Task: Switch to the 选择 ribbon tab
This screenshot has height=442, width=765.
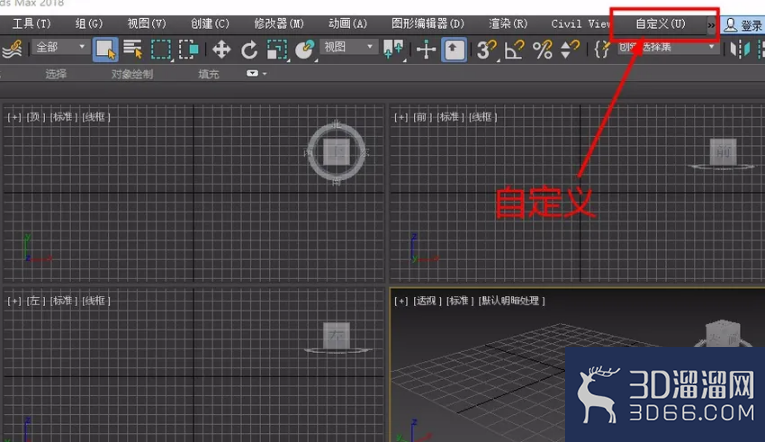Action: (x=56, y=74)
